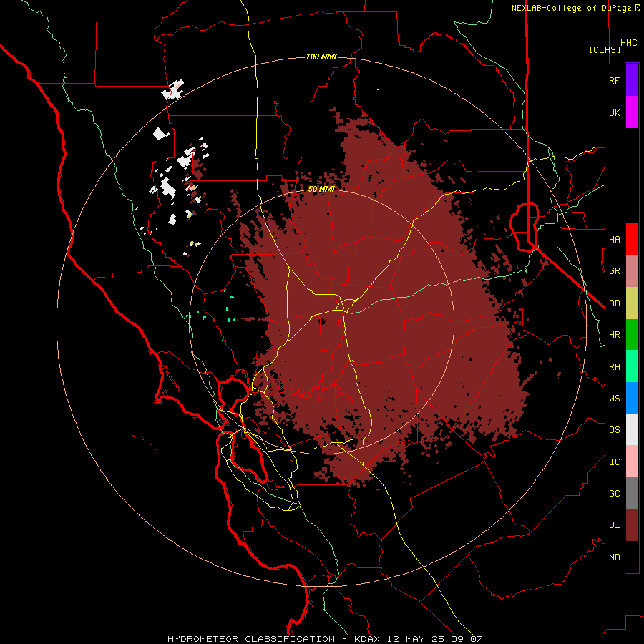
Task: Click the 'IC' legend label
Action: tap(614, 462)
